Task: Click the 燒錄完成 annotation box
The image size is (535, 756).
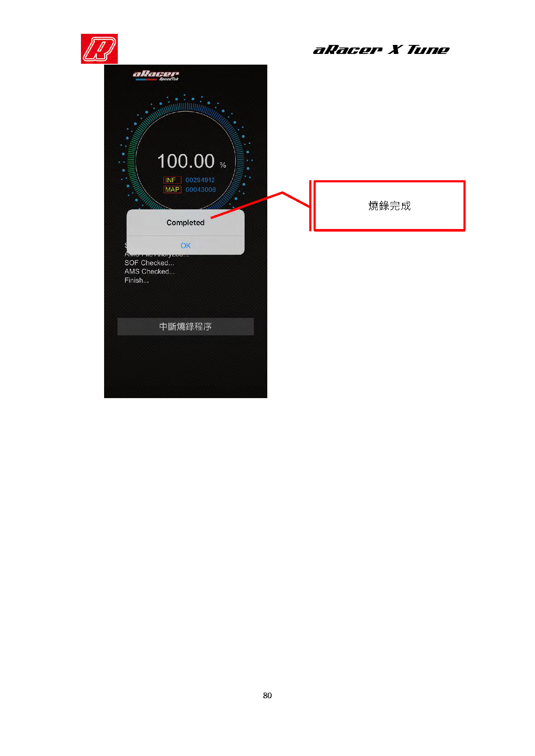Action: coord(389,206)
